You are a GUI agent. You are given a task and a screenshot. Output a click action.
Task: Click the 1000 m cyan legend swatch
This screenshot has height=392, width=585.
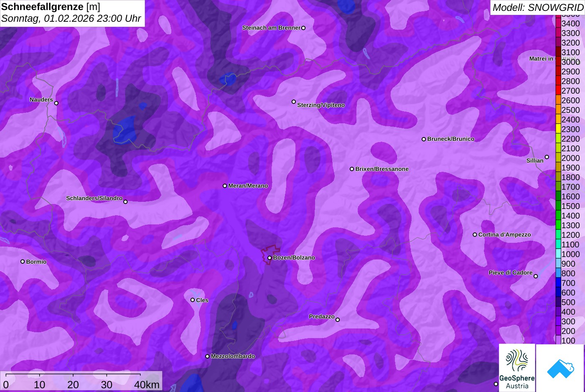tap(558, 254)
